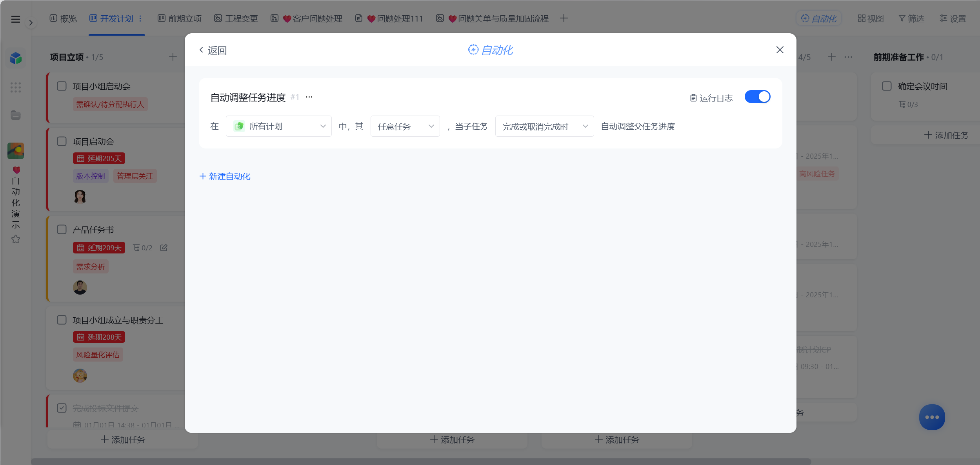Click the horizontal scrollbar at bottom
This screenshot has height=465, width=980.
(x=421, y=461)
